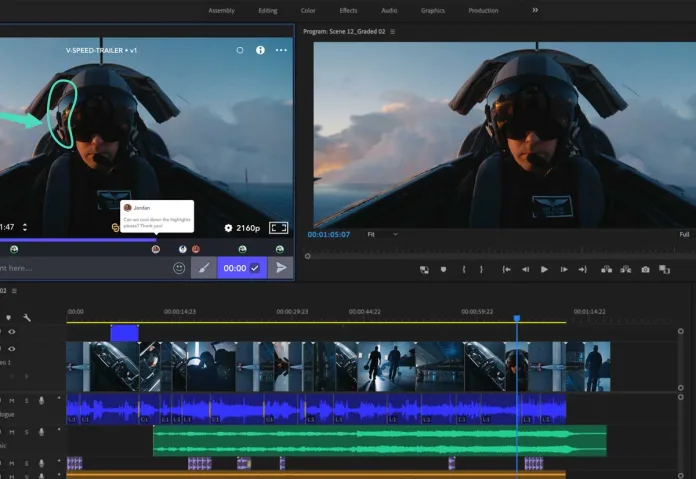Click the Go to In point button
The image size is (696, 479).
point(507,269)
